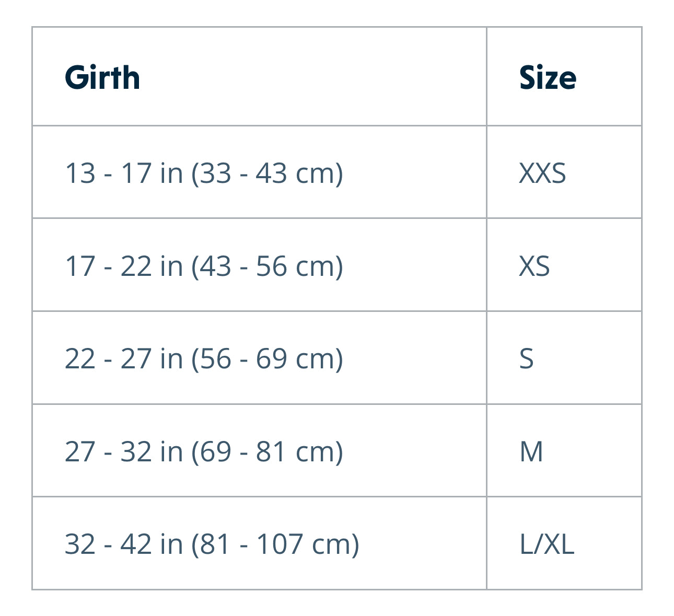Click the 22 - 27 in girth text
This screenshot has height=616, width=674.
pos(123,359)
